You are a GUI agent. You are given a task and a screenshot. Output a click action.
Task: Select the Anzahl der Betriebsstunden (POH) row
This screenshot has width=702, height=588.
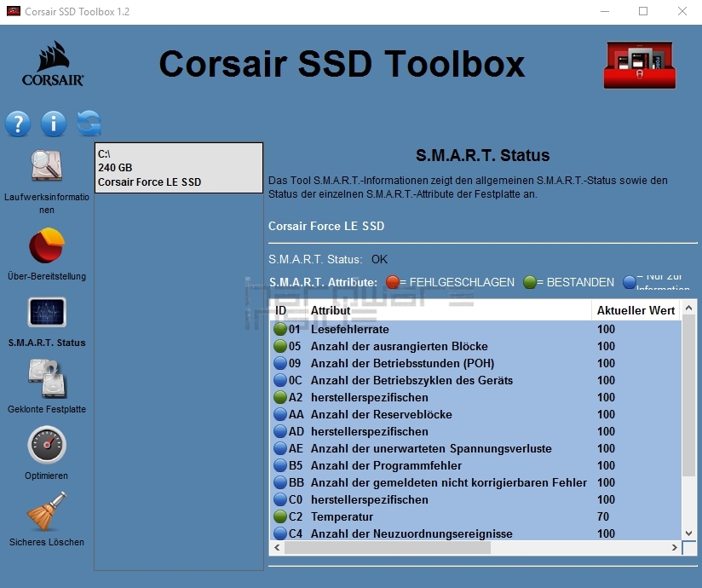click(475, 363)
